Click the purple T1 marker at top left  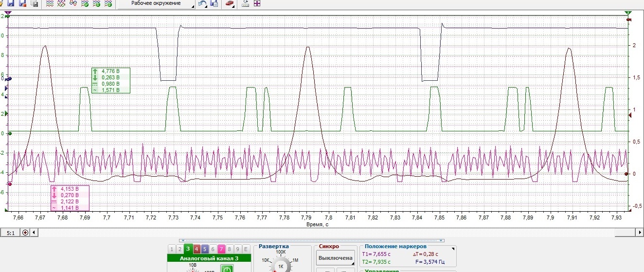(x=9, y=13)
